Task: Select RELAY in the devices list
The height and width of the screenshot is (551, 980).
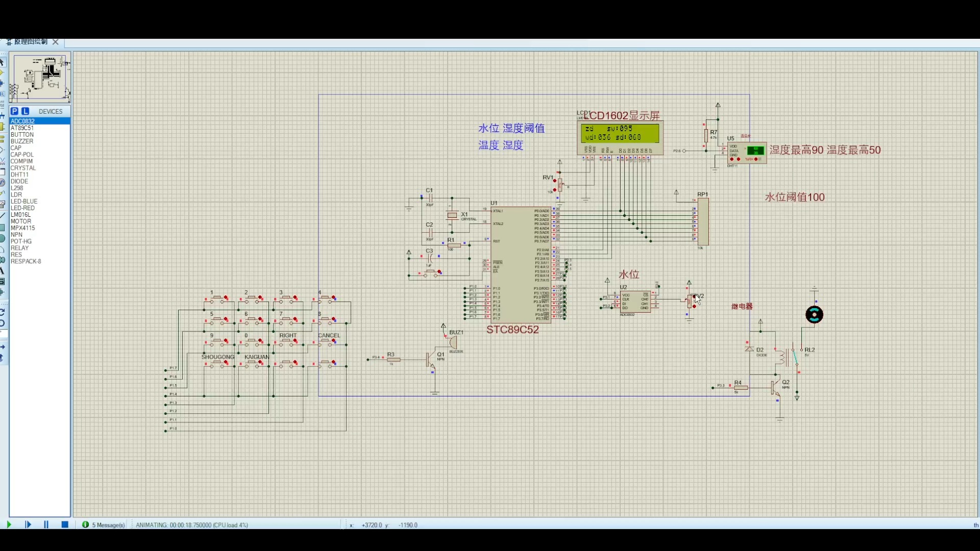Action: click(39, 248)
